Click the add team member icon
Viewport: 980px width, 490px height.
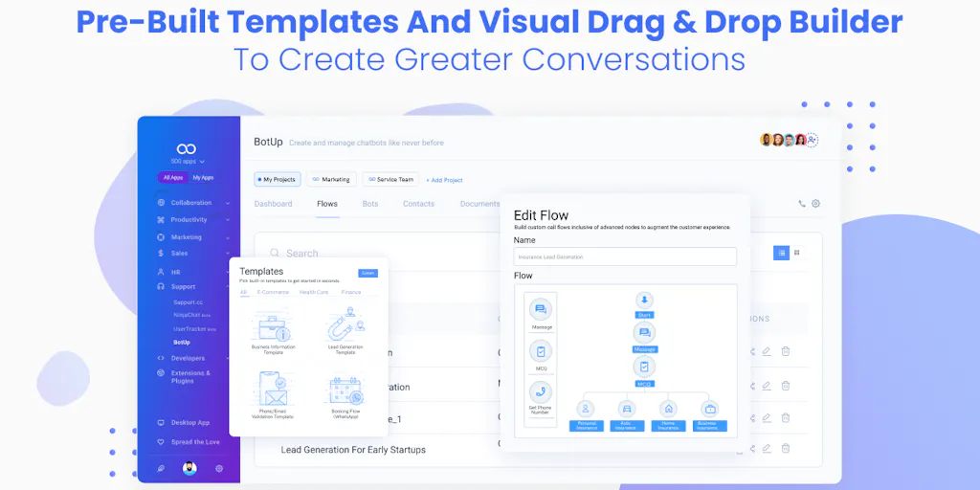(812, 140)
